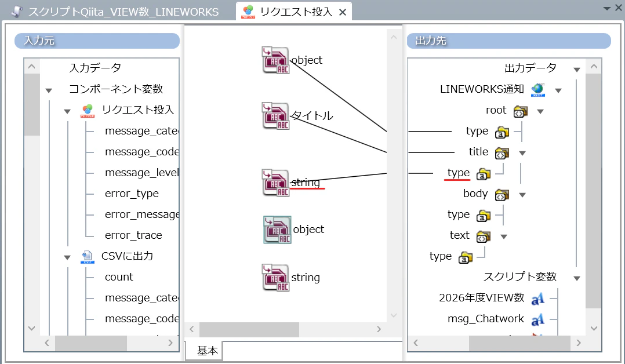The width and height of the screenshot is (625, 364).
Task: Click the output tree scroll-up arrow
Action: coord(594,66)
